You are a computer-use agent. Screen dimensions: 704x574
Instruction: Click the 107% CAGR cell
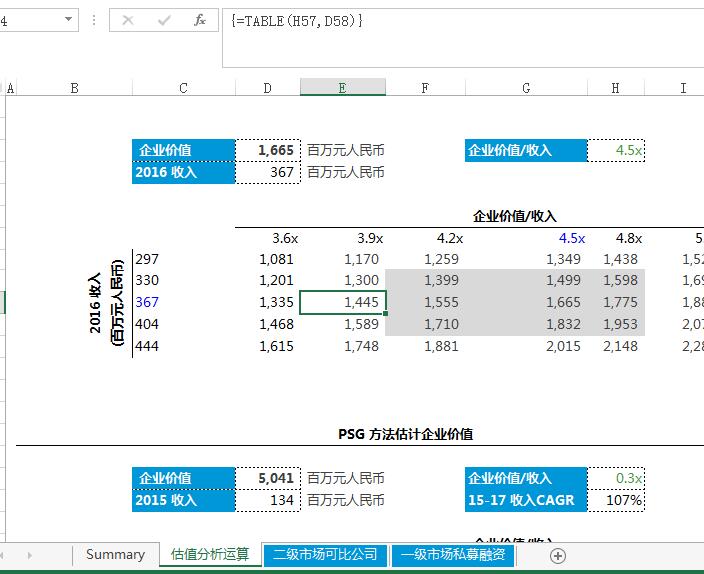tap(617, 500)
